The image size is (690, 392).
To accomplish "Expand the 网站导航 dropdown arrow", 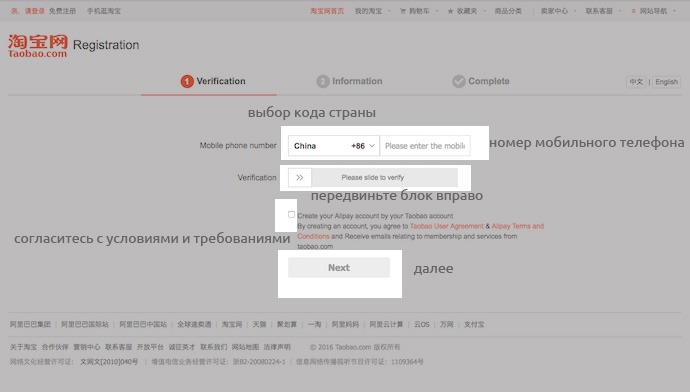I will point(675,11).
